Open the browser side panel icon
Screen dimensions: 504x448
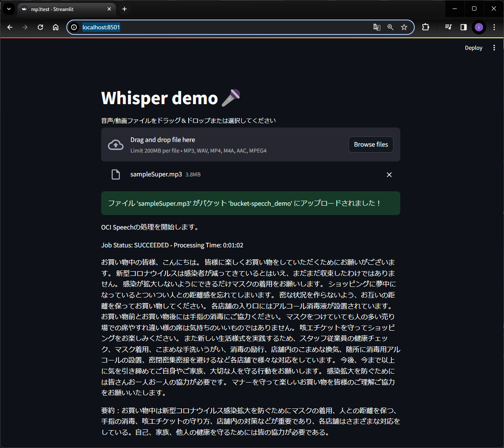[x=463, y=27]
